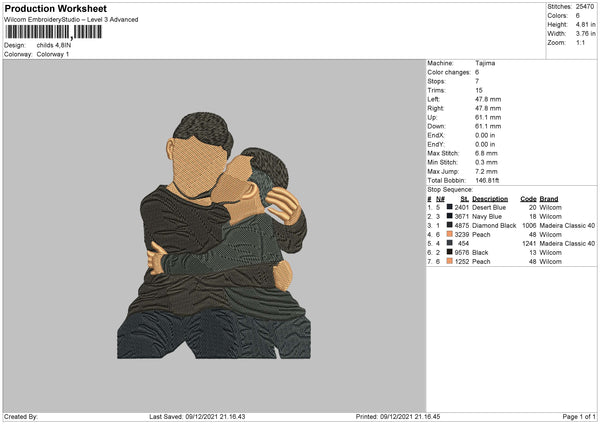Click the 'Desert Blue' description text
The image size is (600, 424).
489,207
